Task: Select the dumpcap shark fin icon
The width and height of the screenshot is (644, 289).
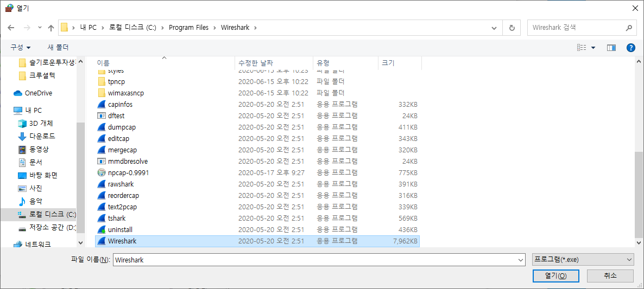Action: 102,127
